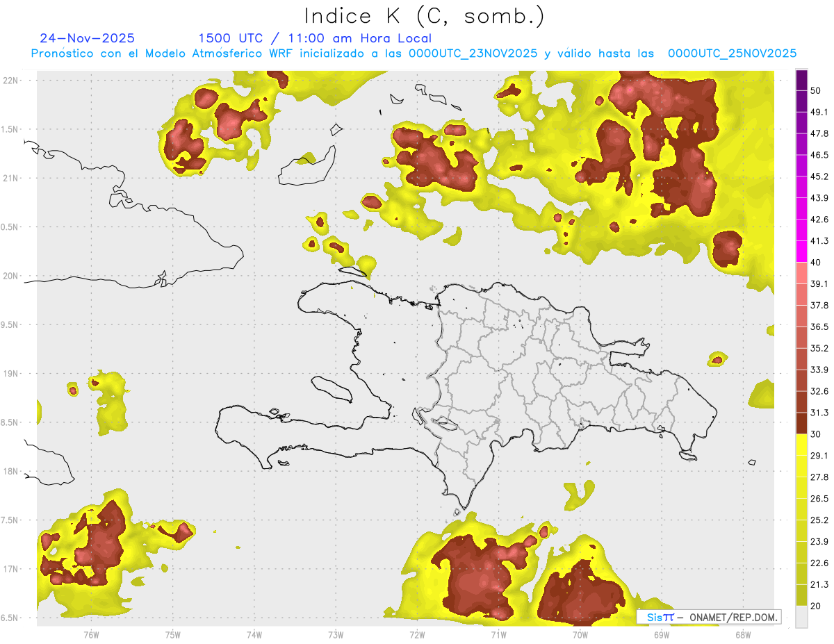This screenshot has height=644, width=834.
Task: Click the "75W" longitude label
Action: [x=173, y=635]
